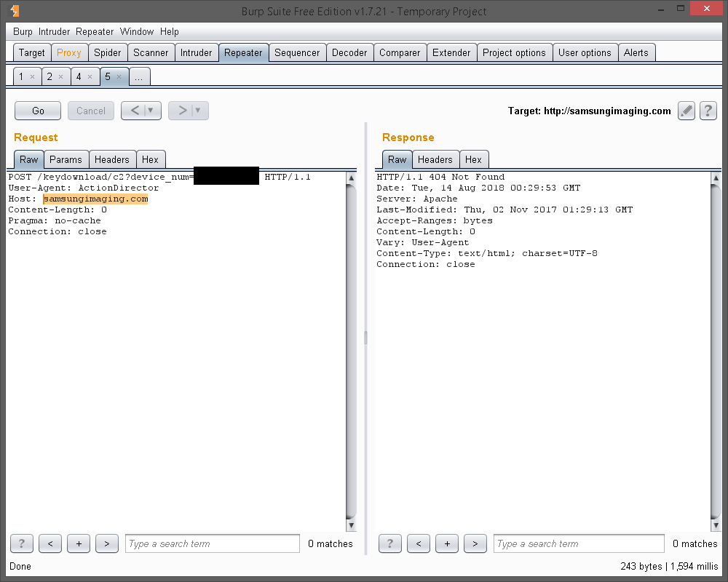Screen dimensions: 728x582
Task: Close Repeater tab 5
Action: pos(119,76)
